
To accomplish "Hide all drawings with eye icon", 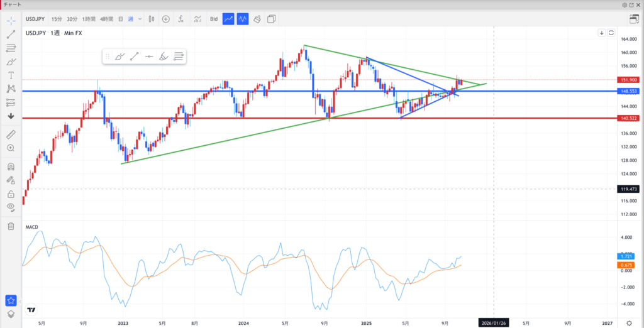I will point(11,207).
